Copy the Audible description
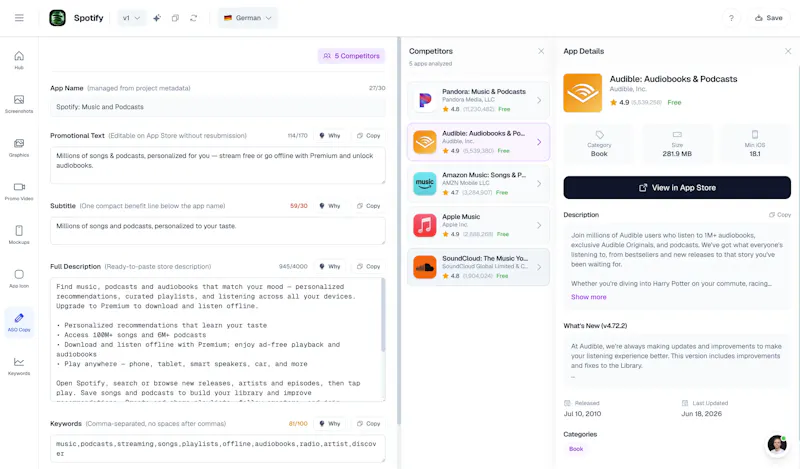Viewport: 800px width, 469px height. (780, 215)
